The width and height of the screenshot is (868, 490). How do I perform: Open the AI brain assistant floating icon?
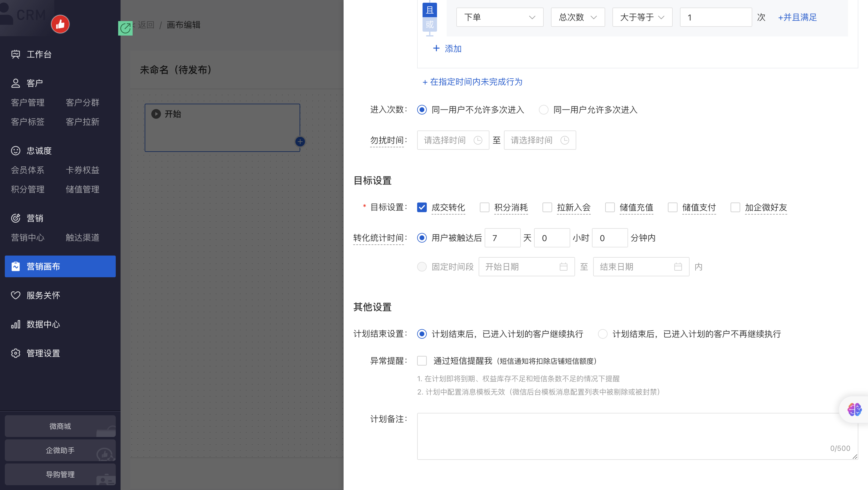point(854,410)
